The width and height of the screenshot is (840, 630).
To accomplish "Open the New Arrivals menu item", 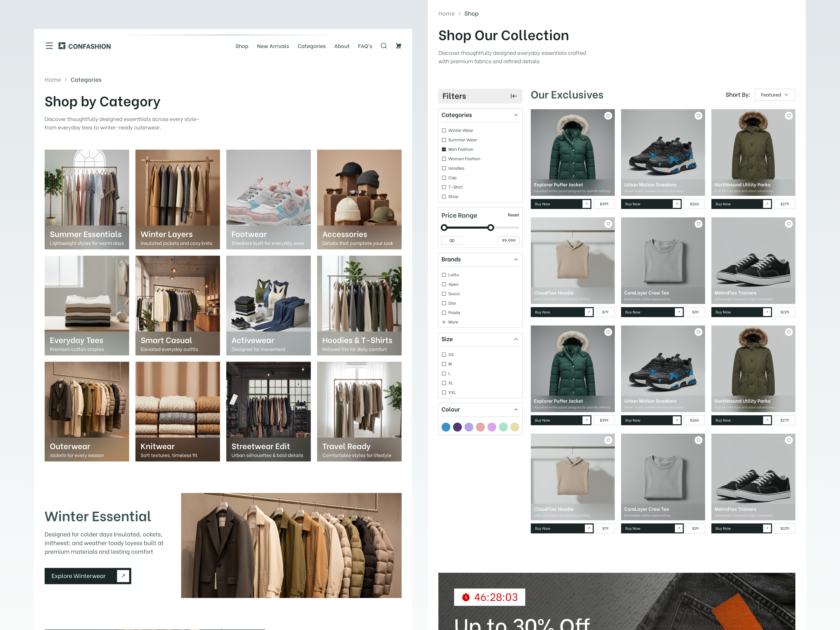I will 273,46.
